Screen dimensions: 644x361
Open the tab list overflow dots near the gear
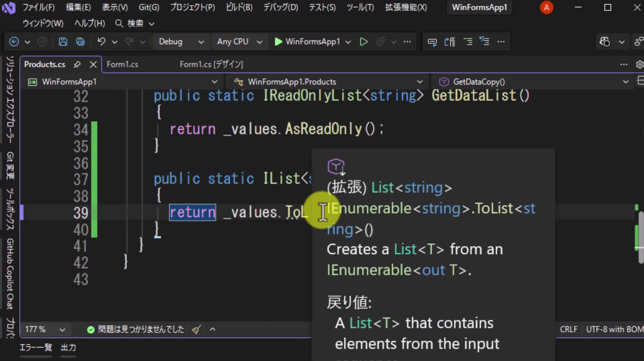pyautogui.click(x=624, y=64)
